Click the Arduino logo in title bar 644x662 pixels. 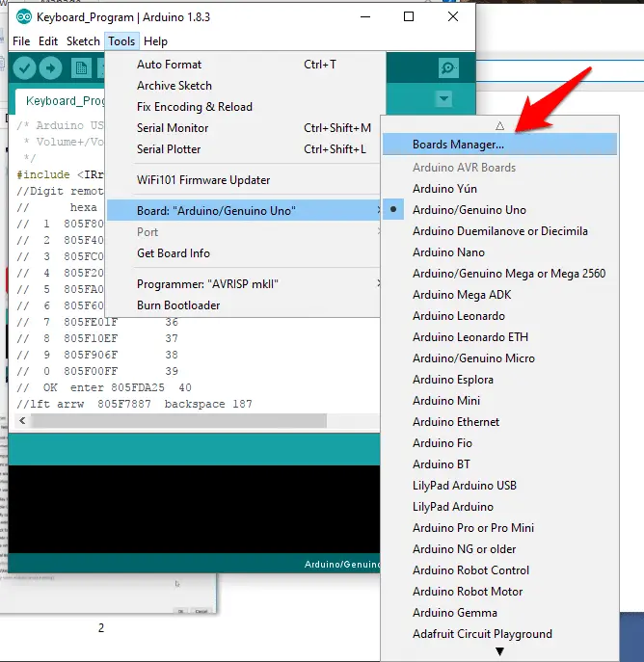coord(23,16)
